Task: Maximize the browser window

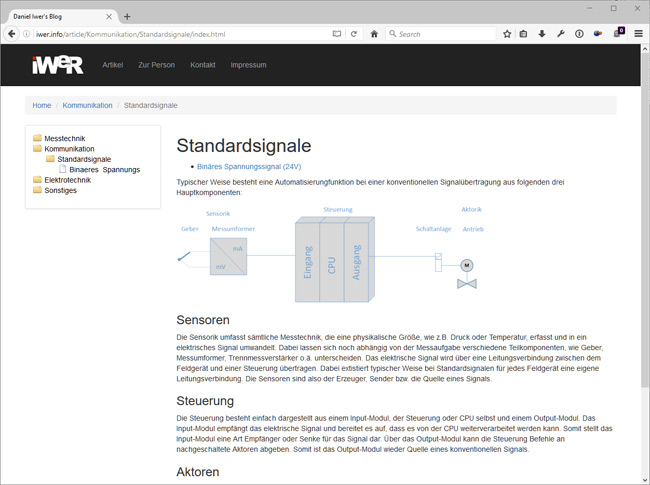Action: click(x=614, y=8)
